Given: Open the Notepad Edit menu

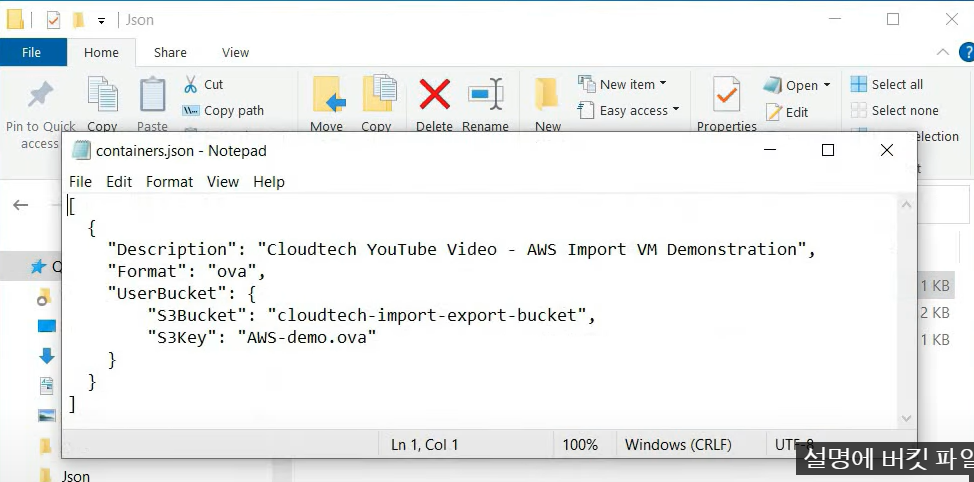Looking at the screenshot, I should click(x=119, y=181).
